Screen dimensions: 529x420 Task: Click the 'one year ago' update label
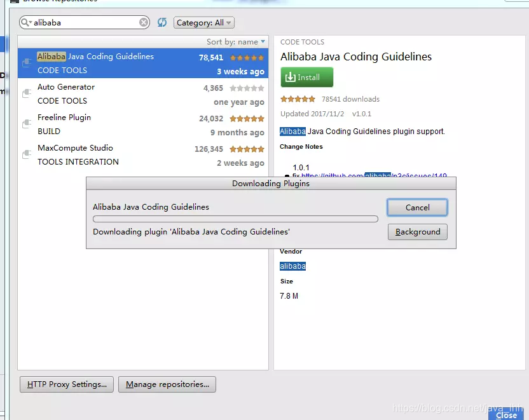[x=239, y=102]
